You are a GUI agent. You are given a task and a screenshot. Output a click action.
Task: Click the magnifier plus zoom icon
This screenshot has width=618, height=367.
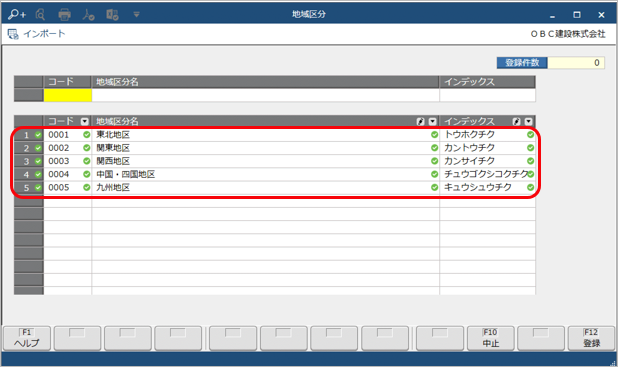point(17,15)
